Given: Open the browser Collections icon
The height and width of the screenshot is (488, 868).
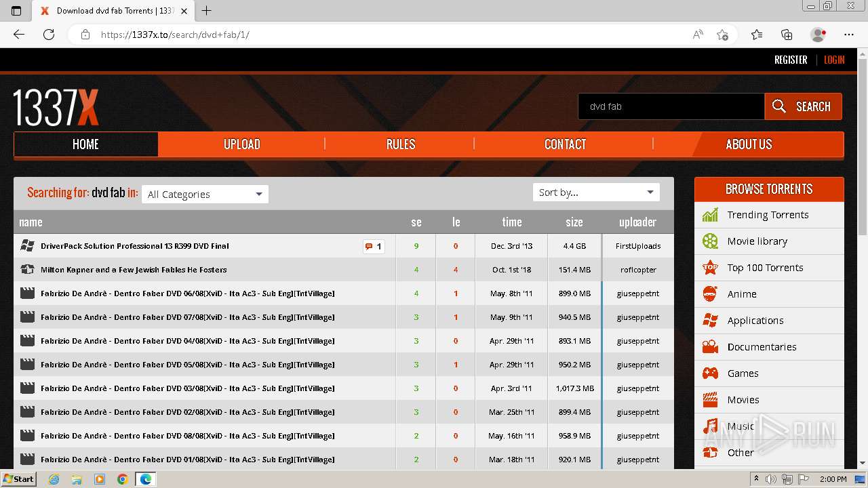Looking at the screenshot, I should click(x=787, y=35).
